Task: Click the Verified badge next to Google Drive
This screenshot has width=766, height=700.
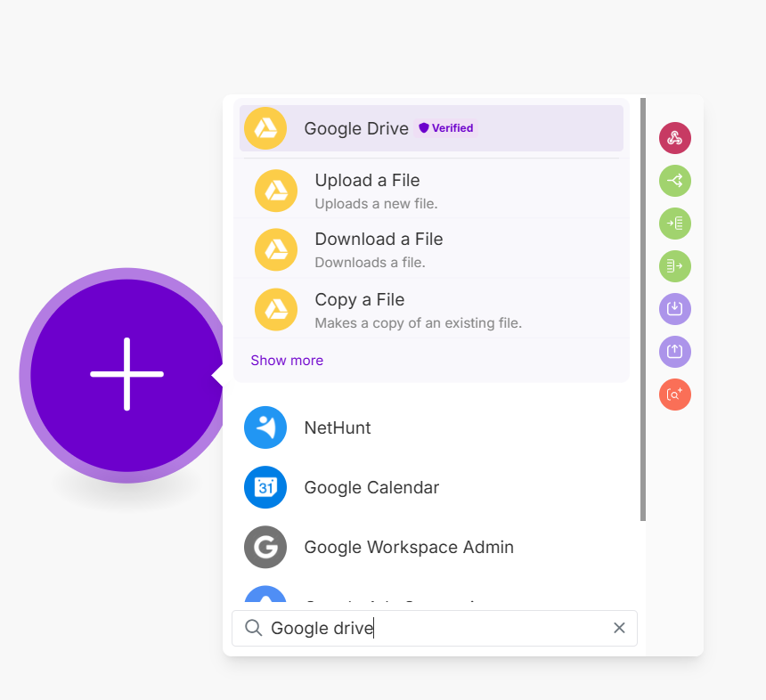Action: point(446,128)
